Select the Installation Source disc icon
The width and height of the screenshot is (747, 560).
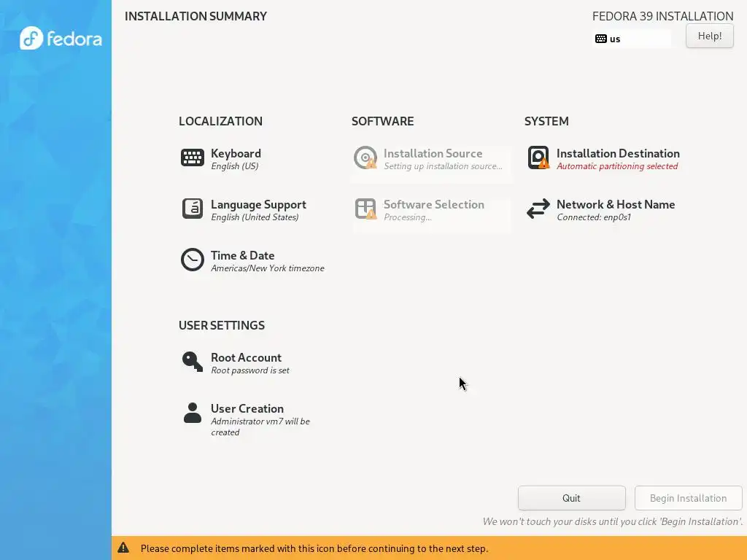365,157
